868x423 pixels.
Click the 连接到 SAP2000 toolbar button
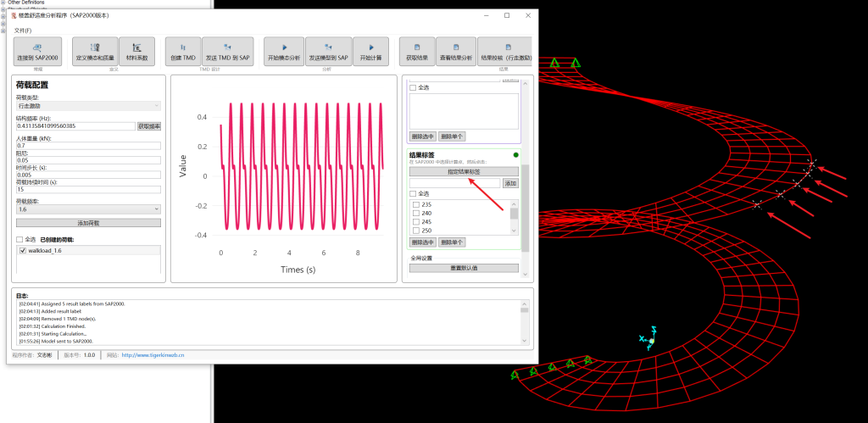point(37,52)
